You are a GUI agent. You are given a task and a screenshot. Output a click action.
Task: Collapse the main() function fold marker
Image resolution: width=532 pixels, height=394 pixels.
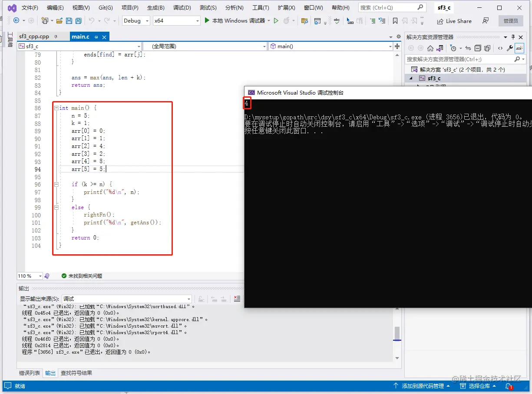click(x=56, y=108)
